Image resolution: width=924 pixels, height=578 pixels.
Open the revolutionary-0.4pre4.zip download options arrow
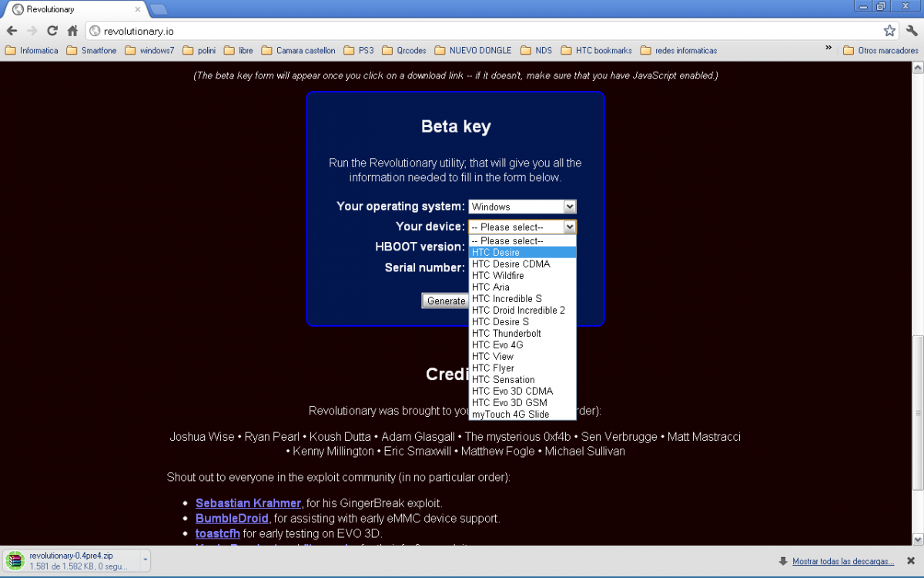click(x=145, y=560)
